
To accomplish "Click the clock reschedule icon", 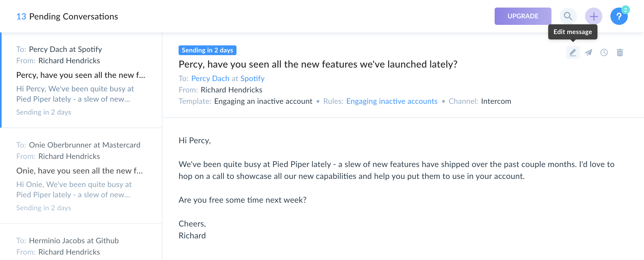I will (x=604, y=52).
